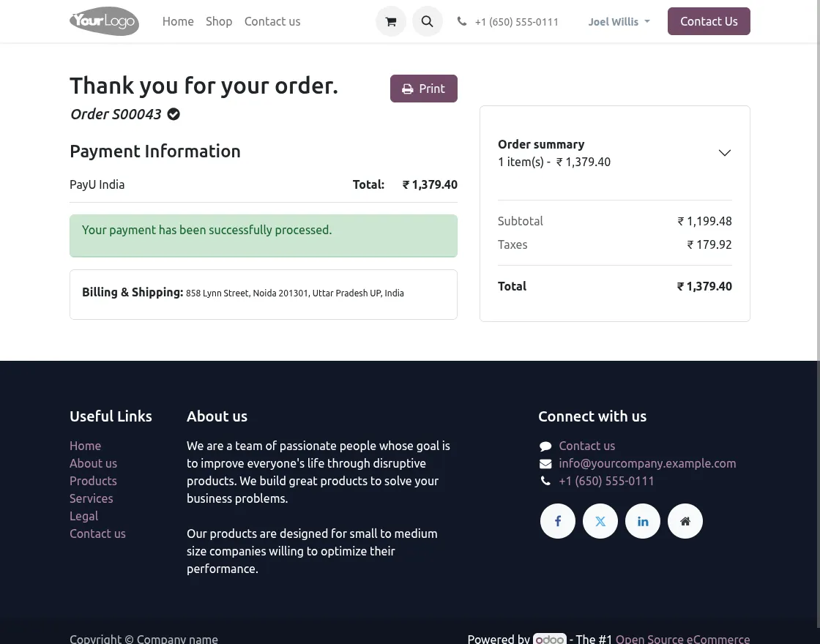Click the Print button's printer icon
820x644 pixels.
pos(408,89)
